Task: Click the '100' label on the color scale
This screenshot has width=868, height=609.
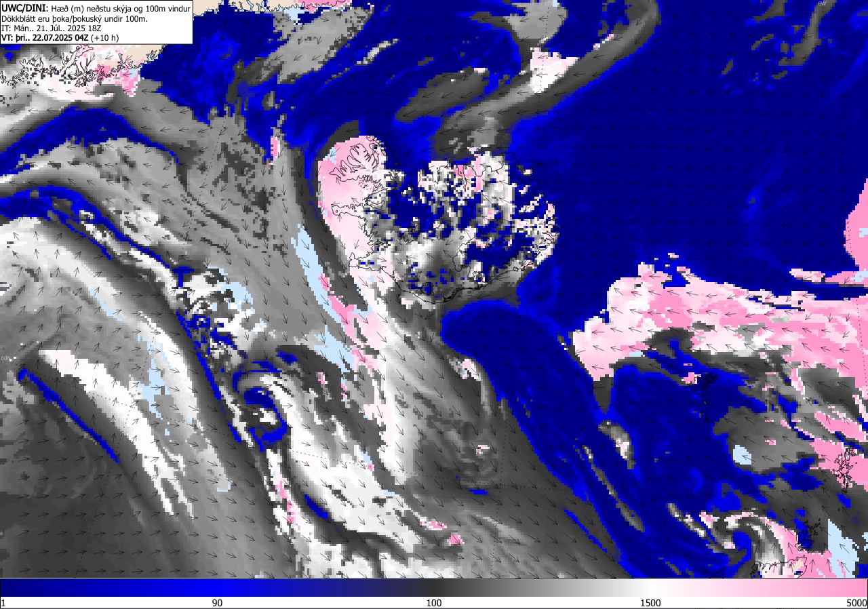Action: click(434, 603)
